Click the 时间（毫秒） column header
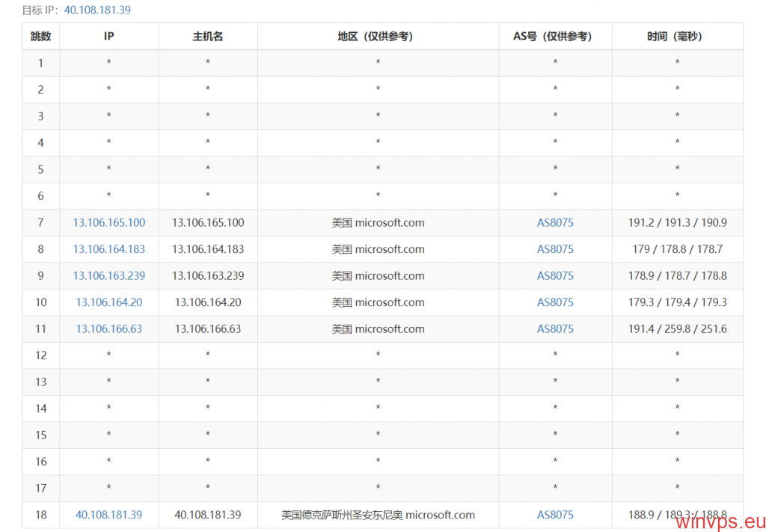766x532 pixels. click(677, 36)
